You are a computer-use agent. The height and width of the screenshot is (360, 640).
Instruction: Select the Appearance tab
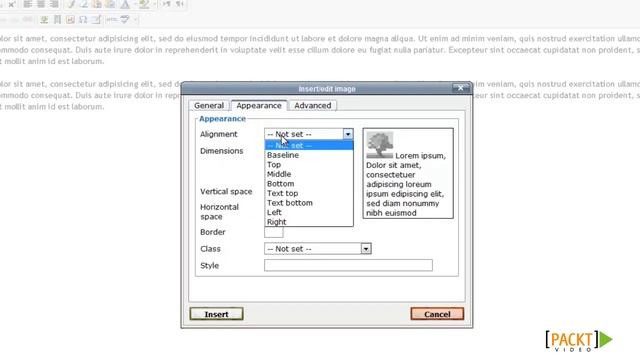point(259,105)
